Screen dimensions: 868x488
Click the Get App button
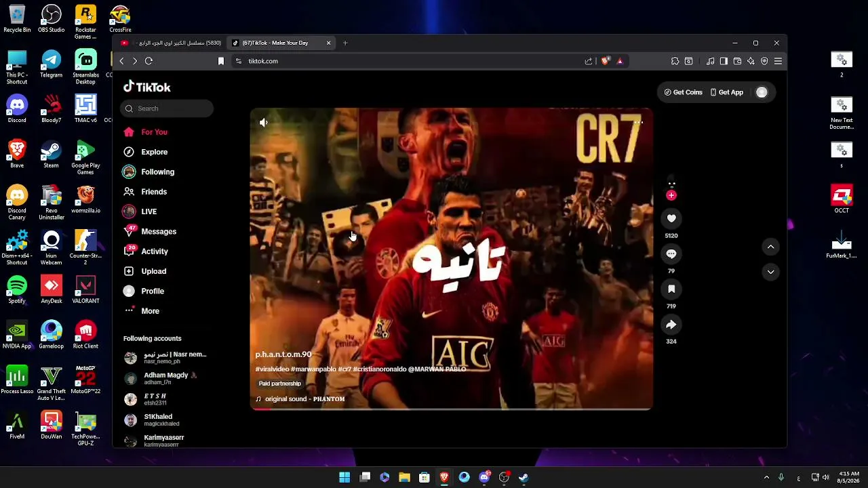tap(726, 92)
